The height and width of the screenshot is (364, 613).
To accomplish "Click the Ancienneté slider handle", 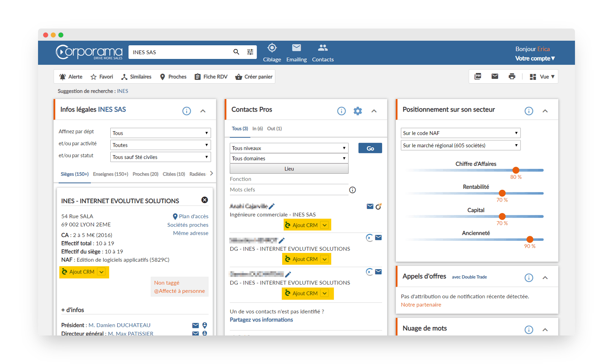I will [530, 239].
